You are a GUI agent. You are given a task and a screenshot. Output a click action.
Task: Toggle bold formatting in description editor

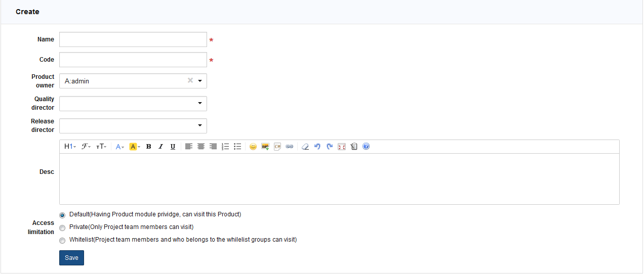pyautogui.click(x=148, y=147)
